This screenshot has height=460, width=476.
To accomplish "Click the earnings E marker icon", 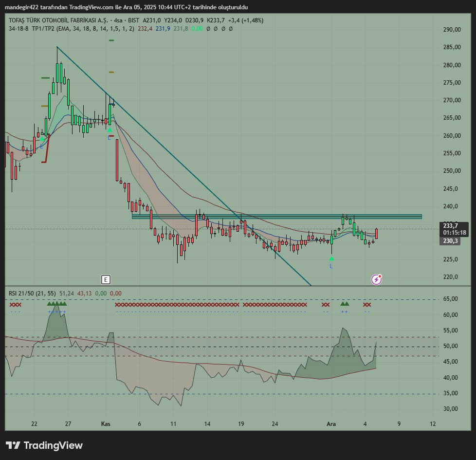I will 106,279.
